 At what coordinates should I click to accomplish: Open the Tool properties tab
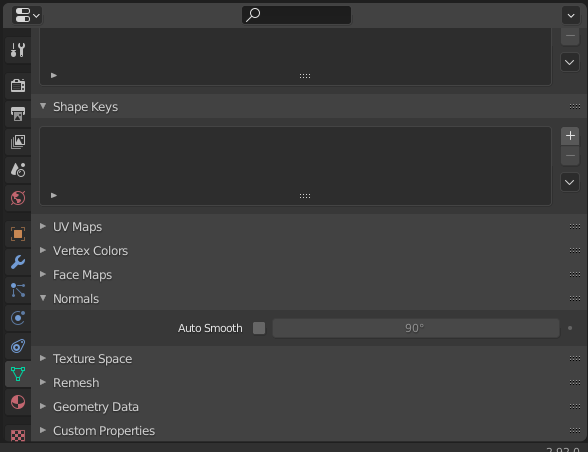click(18, 50)
